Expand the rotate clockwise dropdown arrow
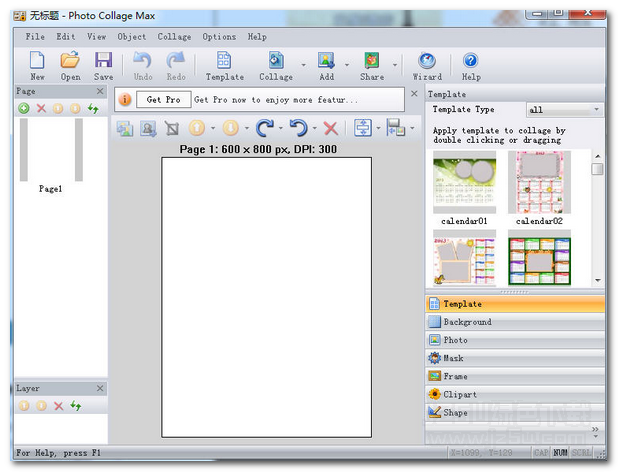Image resolution: width=618 pixels, height=472 pixels. click(281, 128)
